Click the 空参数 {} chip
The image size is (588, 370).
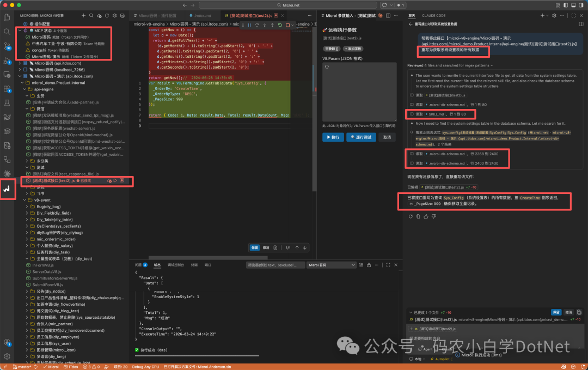331,49
